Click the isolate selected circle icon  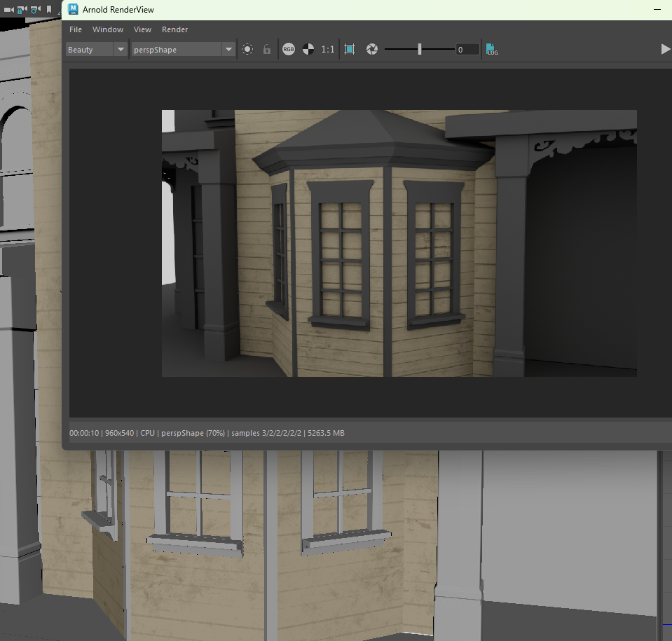(x=247, y=50)
